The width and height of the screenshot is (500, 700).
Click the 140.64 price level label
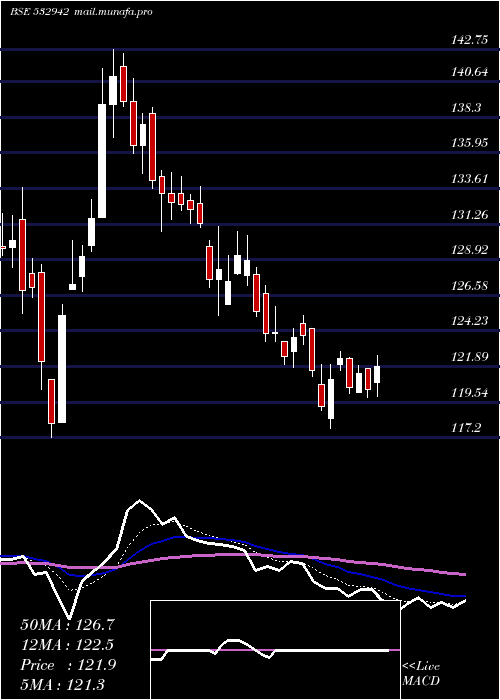click(470, 71)
